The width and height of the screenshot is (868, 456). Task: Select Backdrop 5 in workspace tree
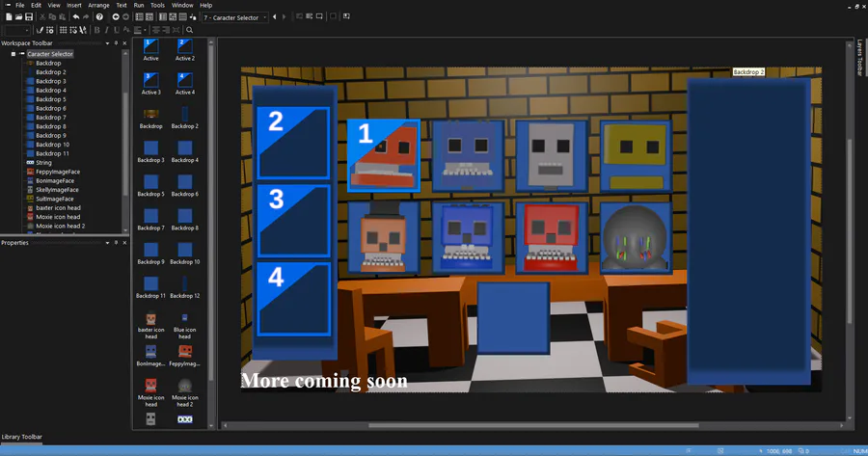[50, 99]
